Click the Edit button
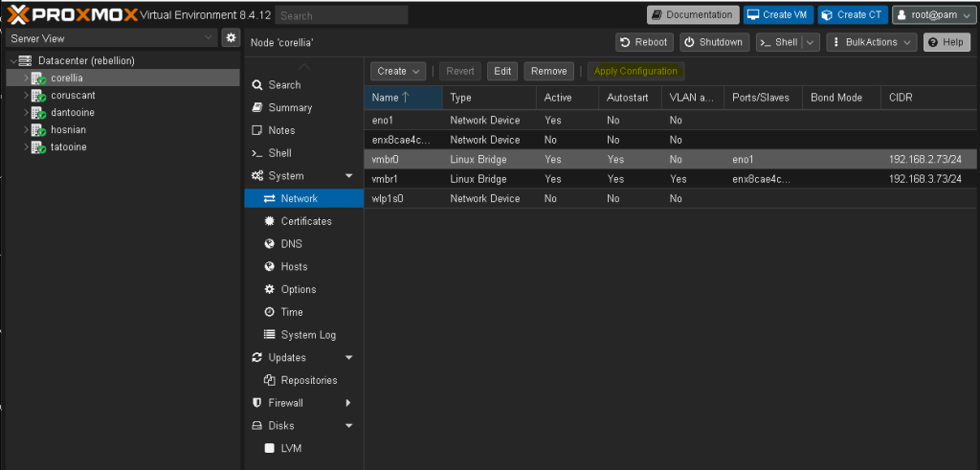This screenshot has height=470, width=980. pos(502,71)
